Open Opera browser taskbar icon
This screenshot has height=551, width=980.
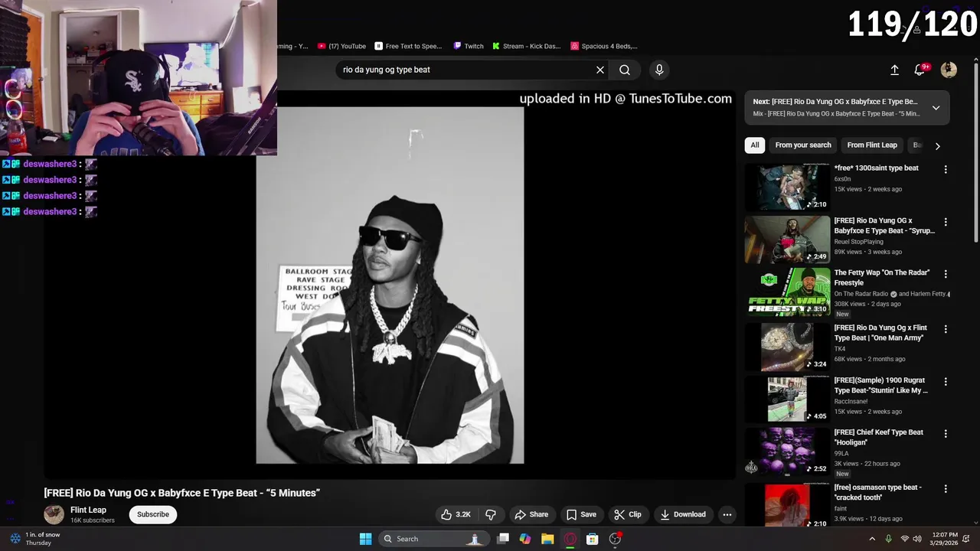pos(570,539)
